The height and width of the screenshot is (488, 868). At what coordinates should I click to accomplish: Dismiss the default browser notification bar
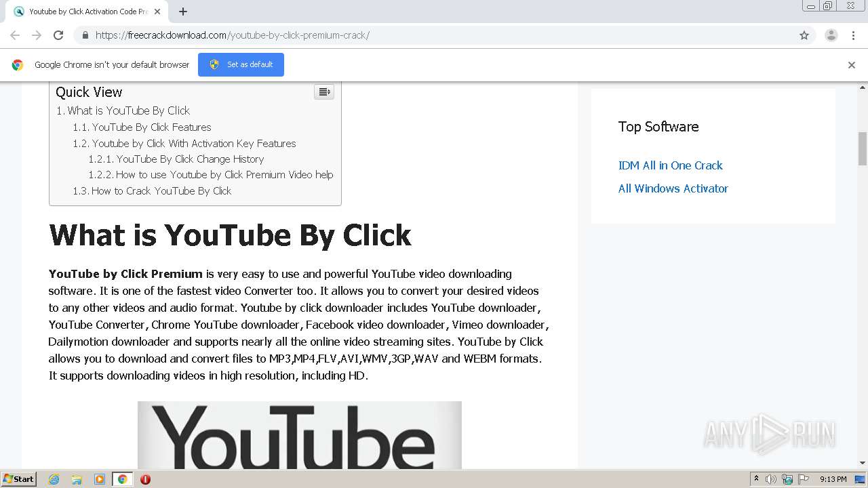pyautogui.click(x=852, y=65)
